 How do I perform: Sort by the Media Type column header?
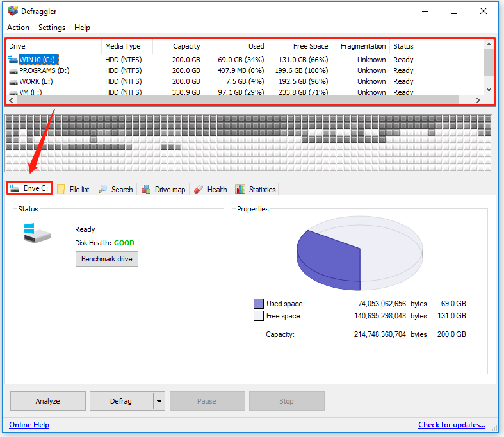point(127,46)
